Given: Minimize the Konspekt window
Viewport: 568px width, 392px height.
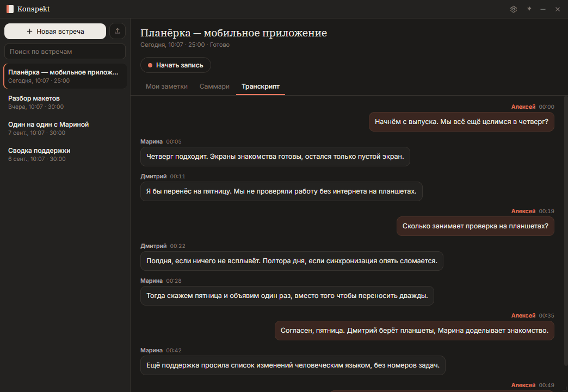Looking at the screenshot, I should tap(542, 9).
